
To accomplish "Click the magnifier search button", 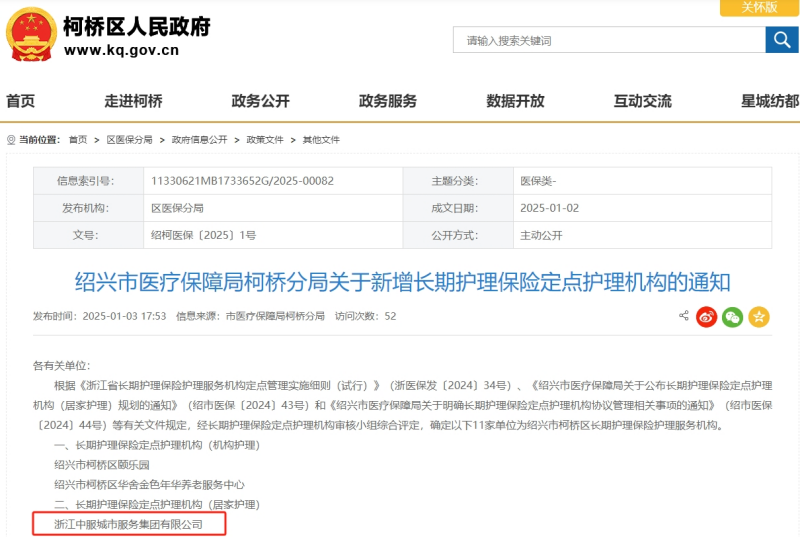I will (781, 40).
